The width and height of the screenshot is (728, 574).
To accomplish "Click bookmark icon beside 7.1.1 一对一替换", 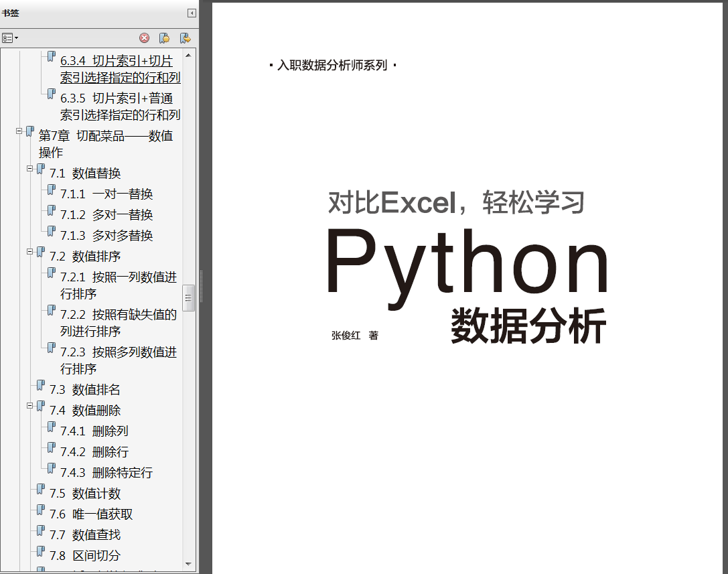I will (52, 190).
